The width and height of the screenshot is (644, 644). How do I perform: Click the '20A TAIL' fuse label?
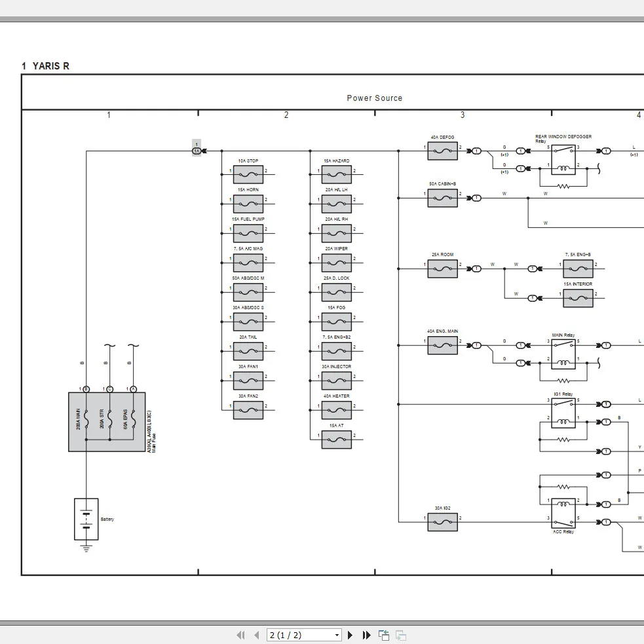pyautogui.click(x=248, y=337)
